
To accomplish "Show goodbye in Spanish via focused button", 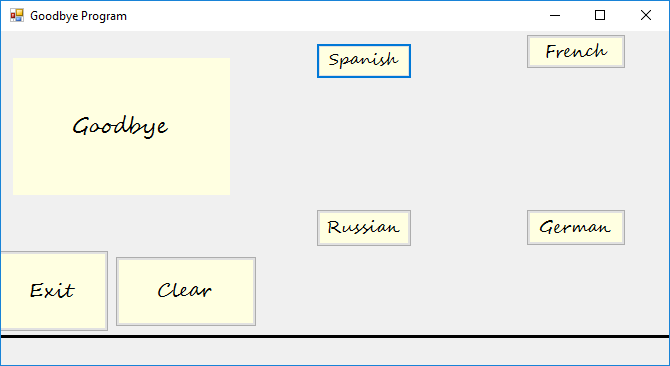I will coord(364,61).
